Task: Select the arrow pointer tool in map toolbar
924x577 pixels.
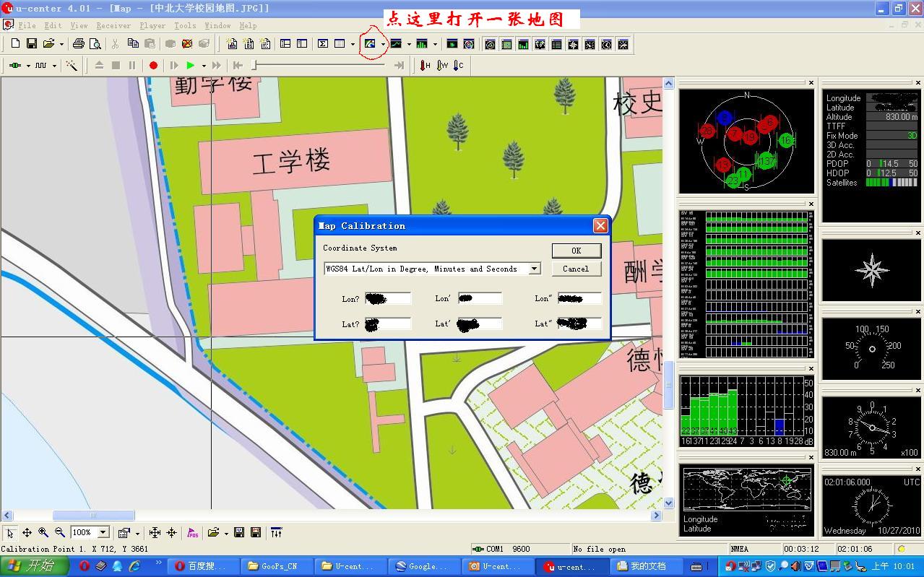Action: tap(10, 533)
